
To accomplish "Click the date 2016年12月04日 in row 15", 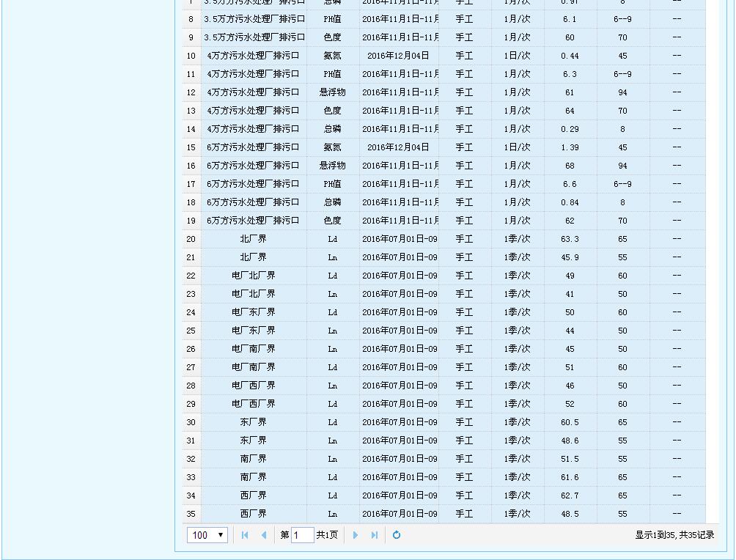I will pos(399,147).
